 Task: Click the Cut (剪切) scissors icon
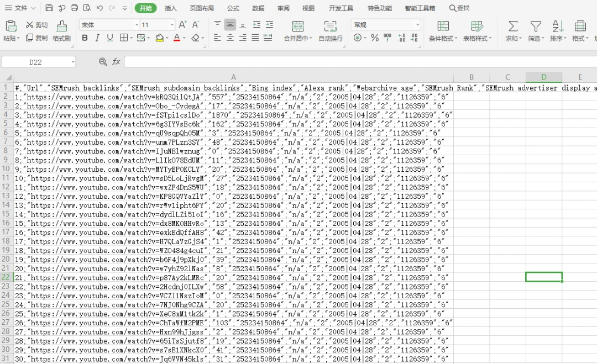click(30, 25)
